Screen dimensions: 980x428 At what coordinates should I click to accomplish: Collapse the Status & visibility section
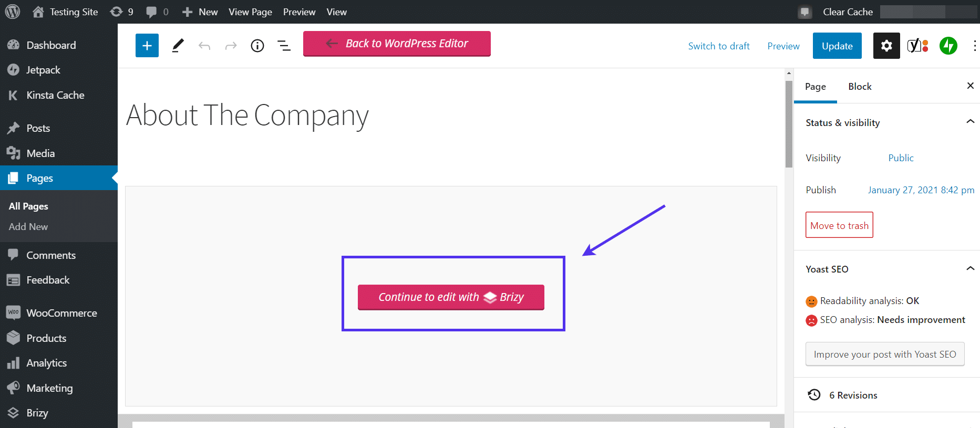[x=970, y=122]
